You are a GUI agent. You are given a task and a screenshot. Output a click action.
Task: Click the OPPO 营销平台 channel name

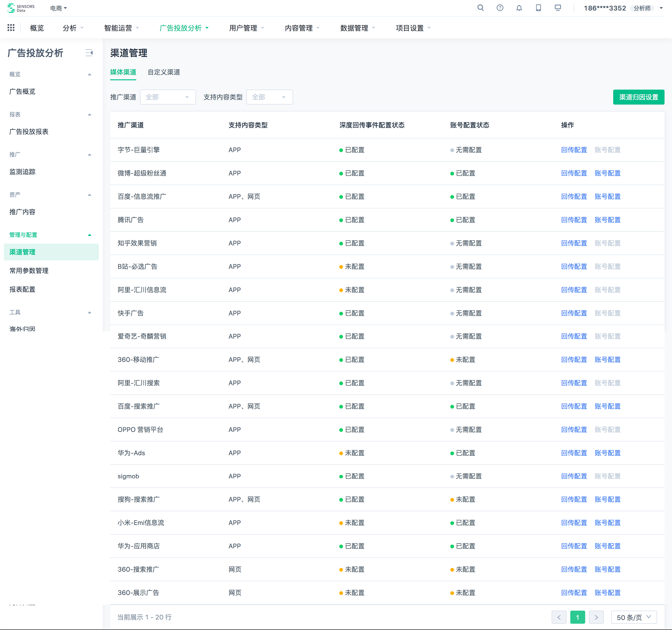(140, 430)
